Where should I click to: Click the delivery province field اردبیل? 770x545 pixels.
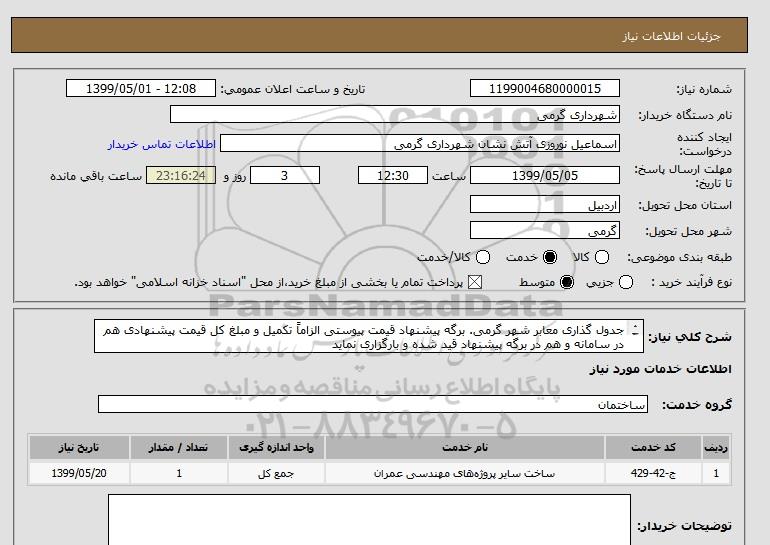(x=545, y=204)
